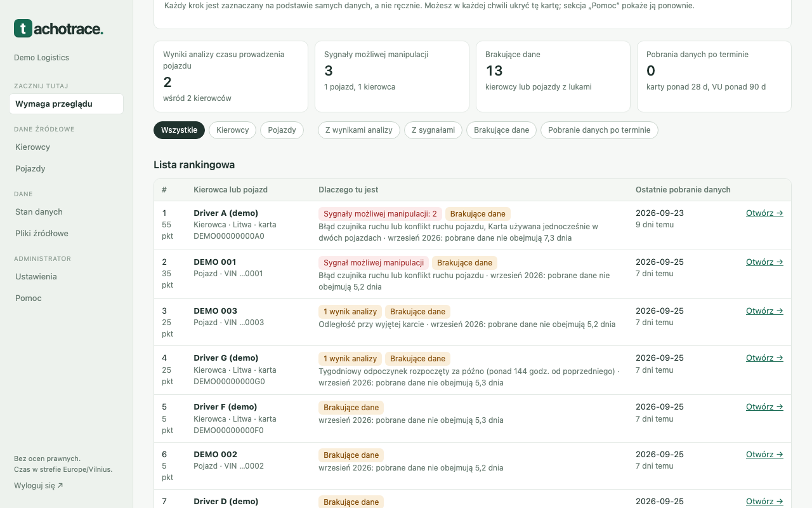Viewport: 812px width, 508px height.
Task: Apply Brakujące dane filter chip
Action: [x=501, y=130]
